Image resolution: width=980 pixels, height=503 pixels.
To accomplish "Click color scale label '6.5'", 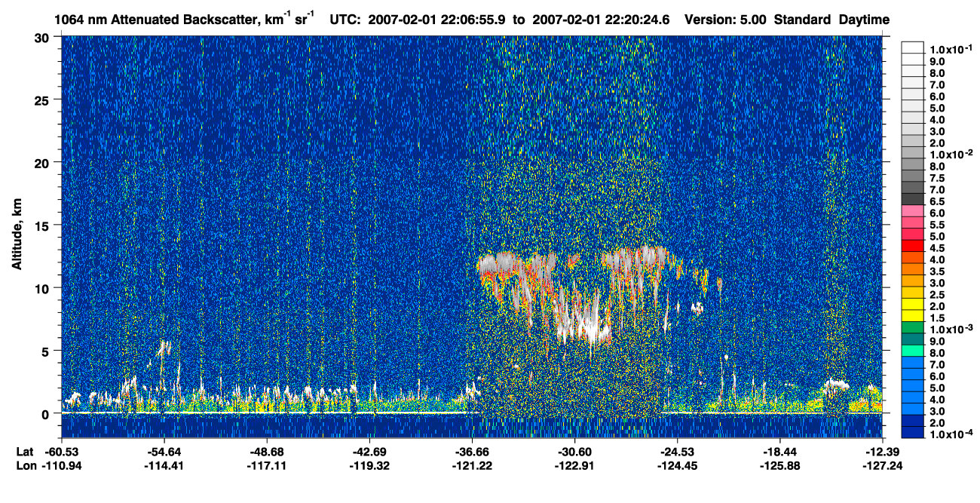I will pos(937,201).
